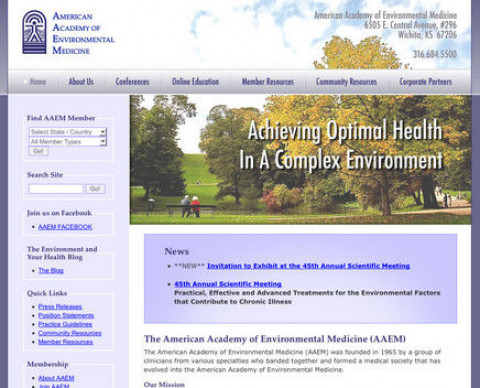Click the Search Site text field

(56, 189)
